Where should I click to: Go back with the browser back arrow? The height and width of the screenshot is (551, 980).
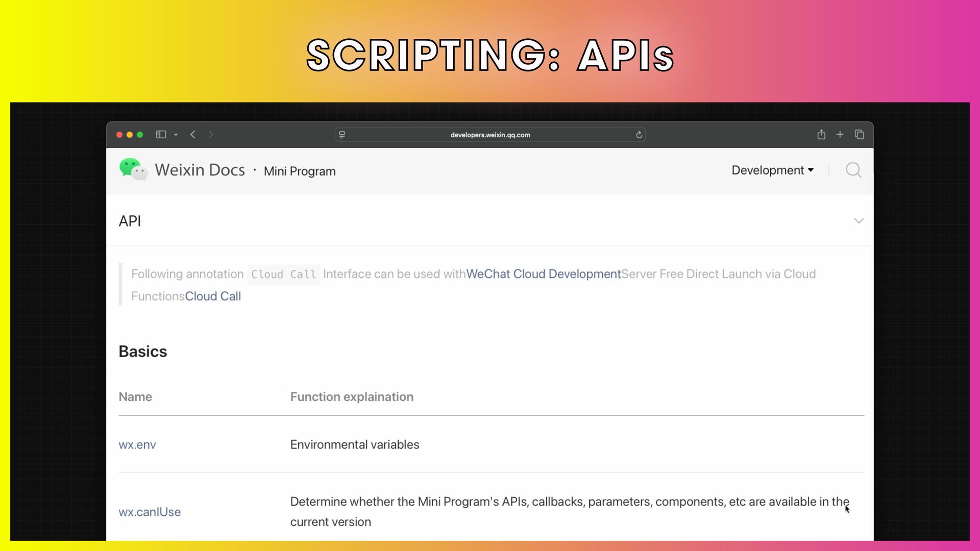click(193, 135)
